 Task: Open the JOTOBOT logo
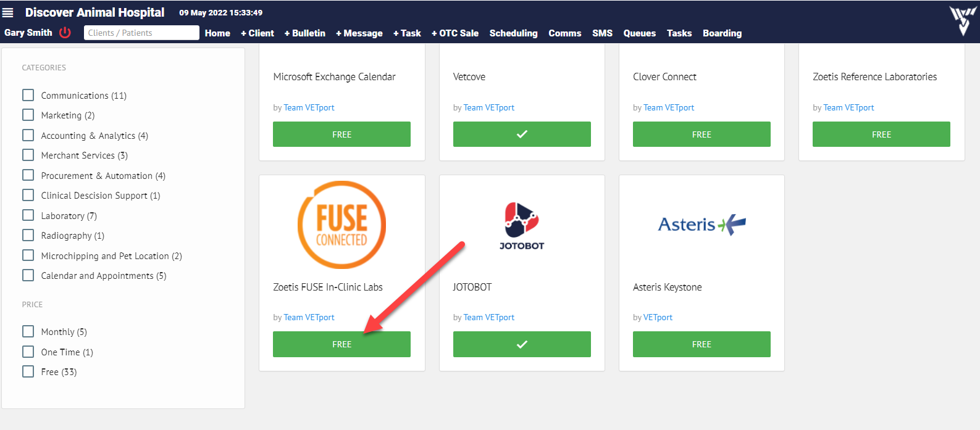point(522,226)
